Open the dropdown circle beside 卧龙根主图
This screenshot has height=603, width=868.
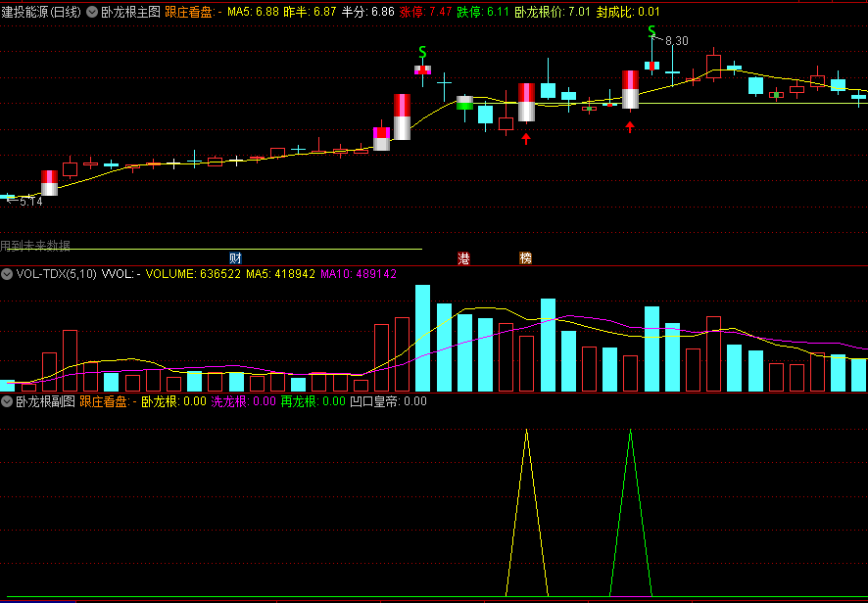click(x=92, y=12)
